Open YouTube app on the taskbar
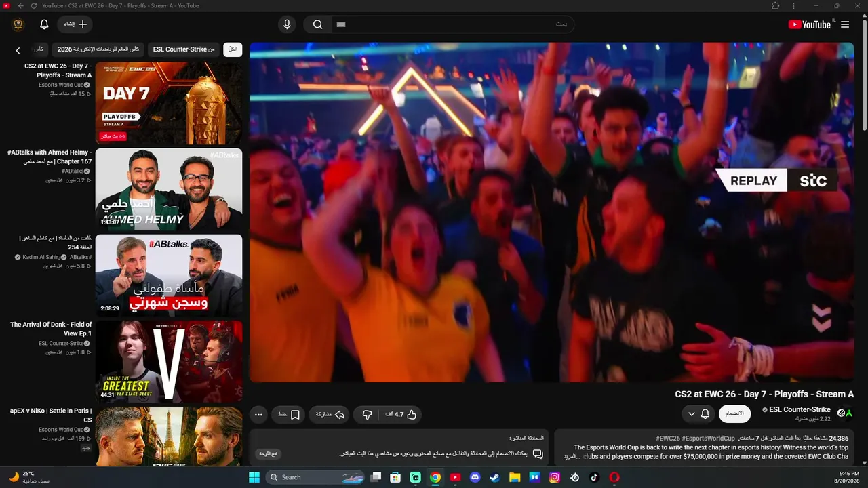The image size is (868, 488). (455, 477)
